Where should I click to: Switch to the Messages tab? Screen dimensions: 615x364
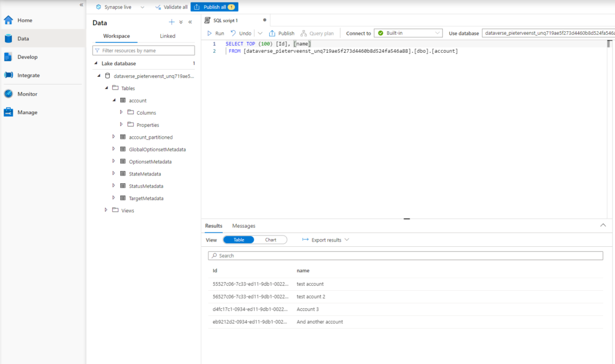(244, 226)
